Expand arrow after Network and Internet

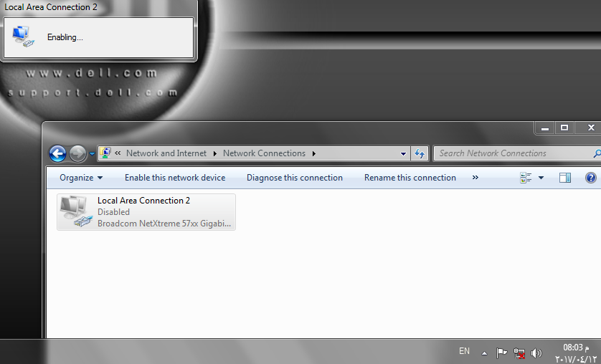click(x=214, y=153)
